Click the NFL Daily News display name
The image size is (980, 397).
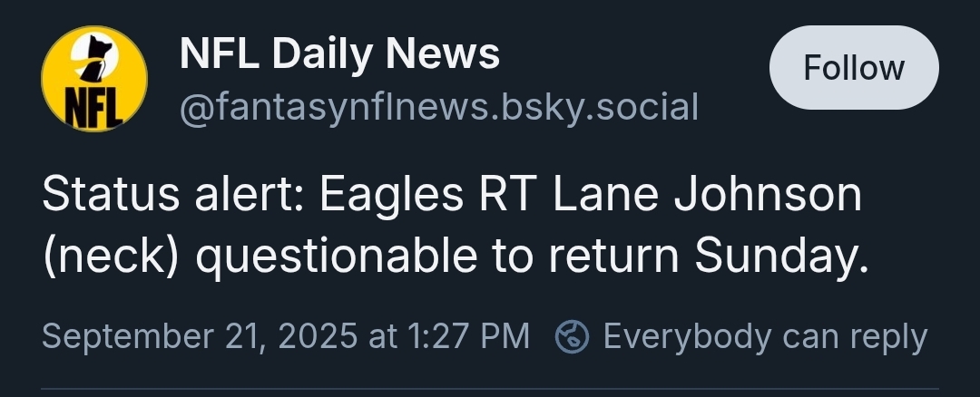339,53
